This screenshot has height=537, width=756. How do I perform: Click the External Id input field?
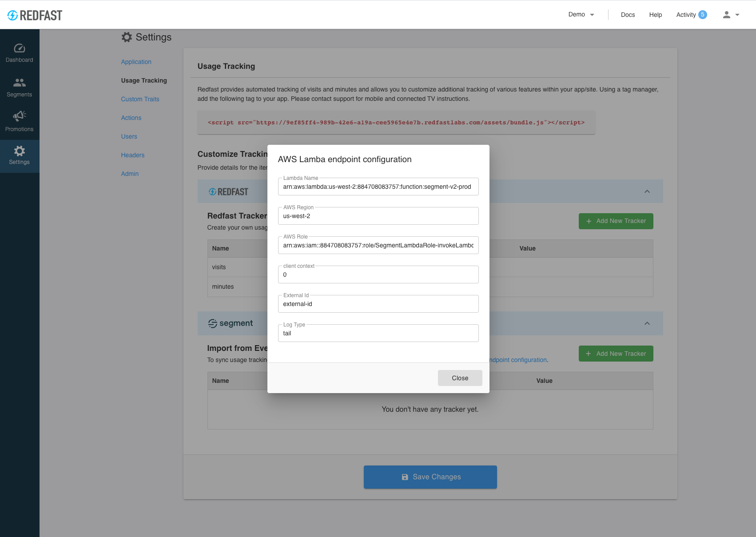coord(378,304)
